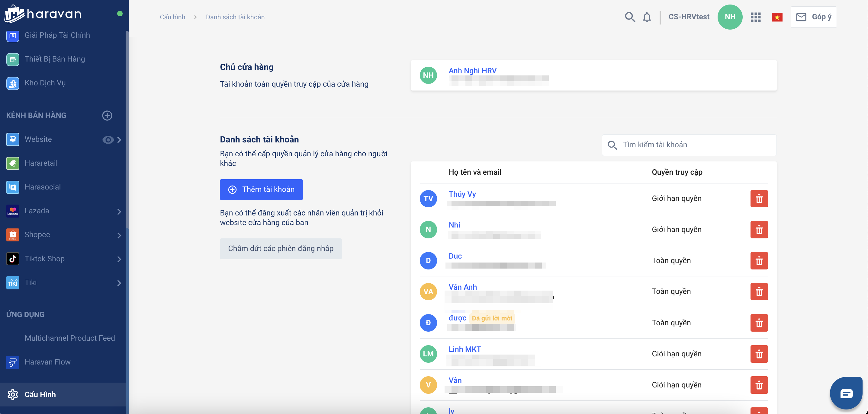
Task: Delete the Linh MKT account
Action: [x=759, y=354]
